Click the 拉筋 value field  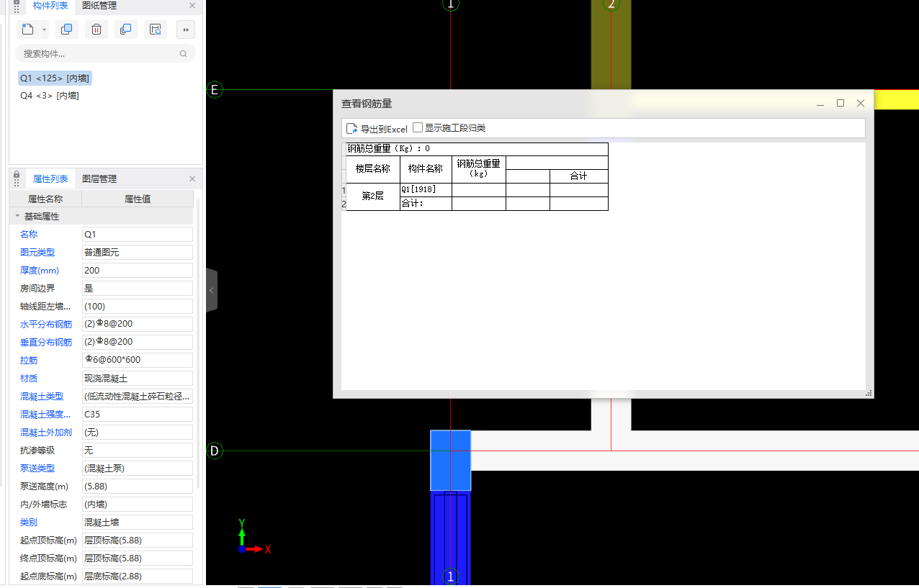tap(138, 360)
